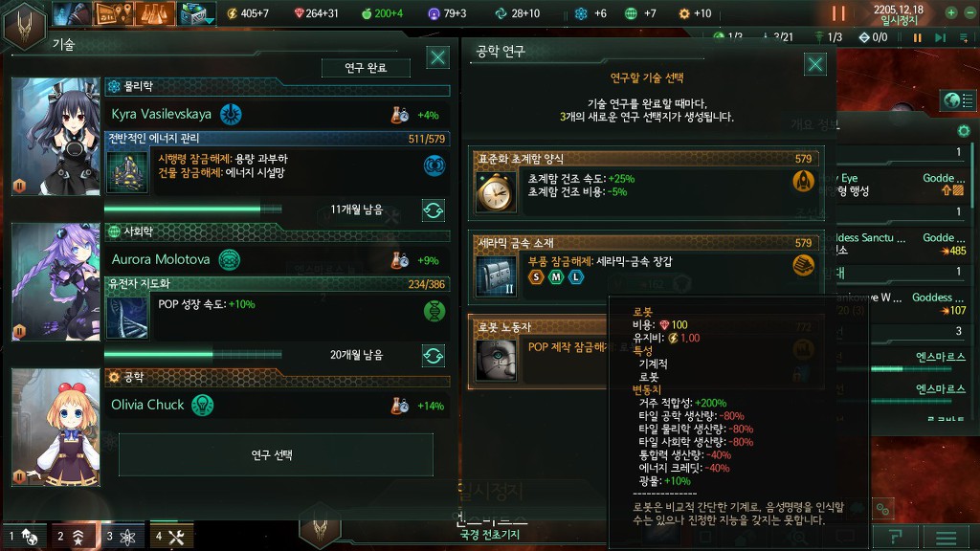Viewport: 980px width, 551px height.
Task: Click the swap research icon for society
Action: click(x=434, y=356)
